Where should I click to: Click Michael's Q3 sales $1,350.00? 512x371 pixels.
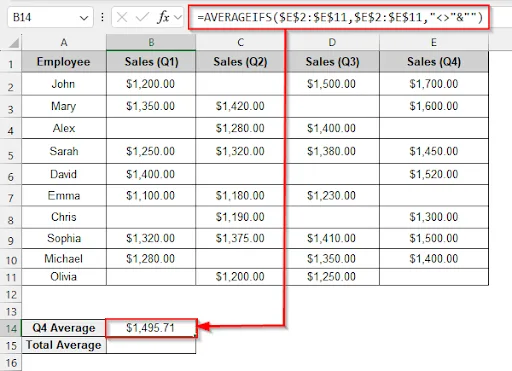[x=332, y=259]
